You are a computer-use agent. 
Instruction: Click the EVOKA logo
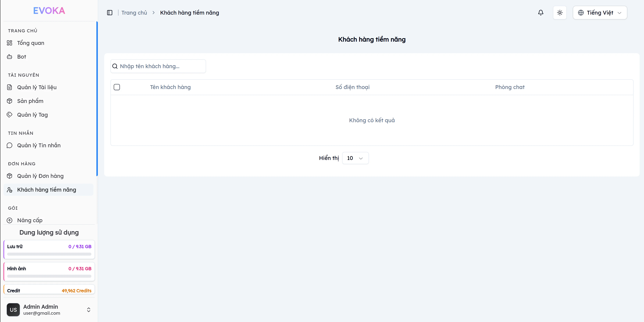(49, 11)
